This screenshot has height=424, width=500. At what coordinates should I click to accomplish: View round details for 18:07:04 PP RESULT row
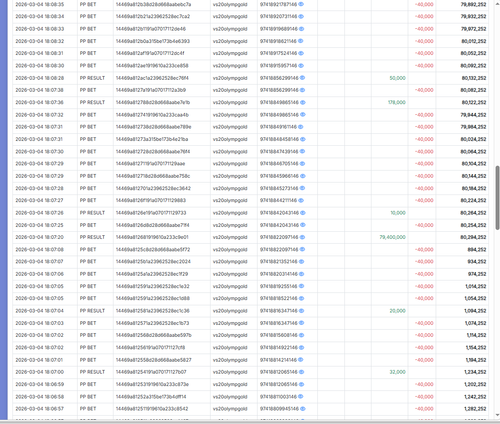point(301,311)
